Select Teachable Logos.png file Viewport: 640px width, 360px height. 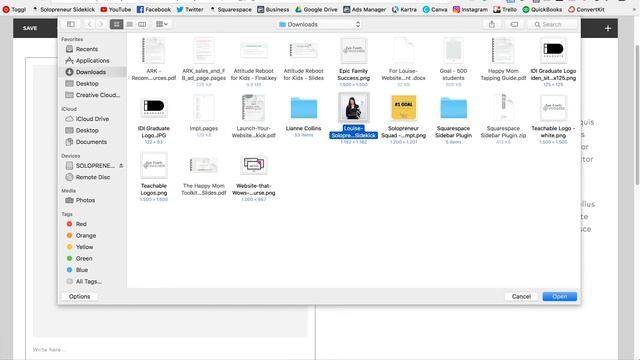[154, 176]
